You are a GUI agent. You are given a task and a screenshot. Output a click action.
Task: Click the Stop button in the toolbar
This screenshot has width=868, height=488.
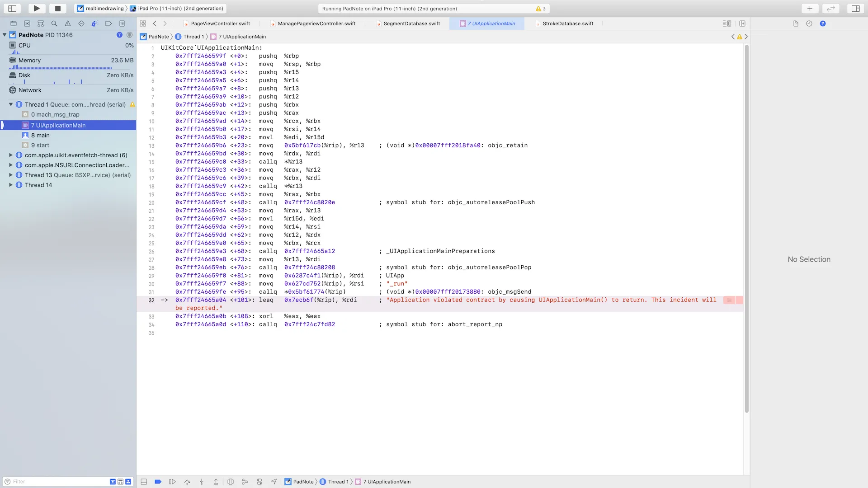[57, 9]
